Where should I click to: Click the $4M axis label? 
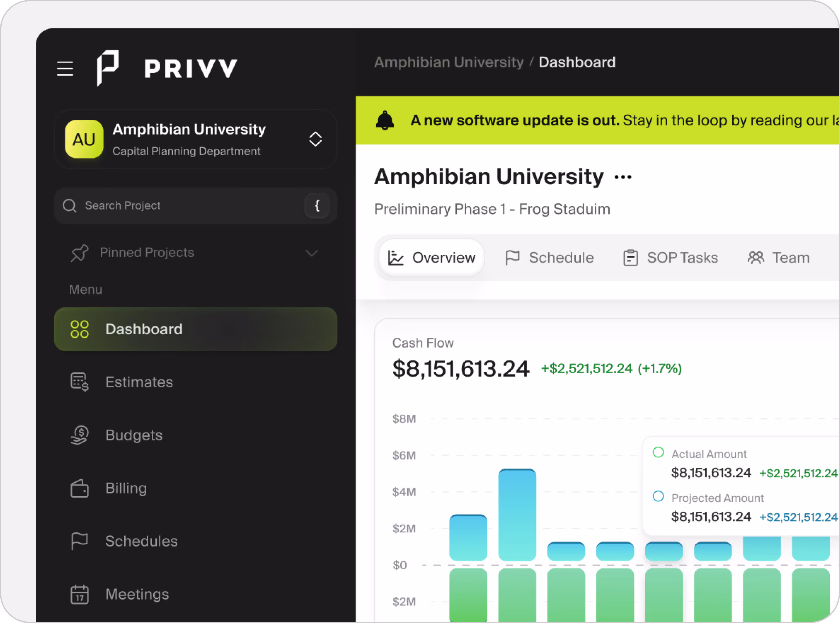click(x=404, y=492)
